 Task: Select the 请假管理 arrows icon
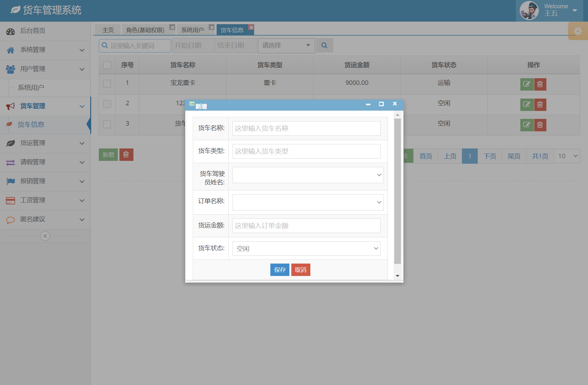click(x=10, y=162)
